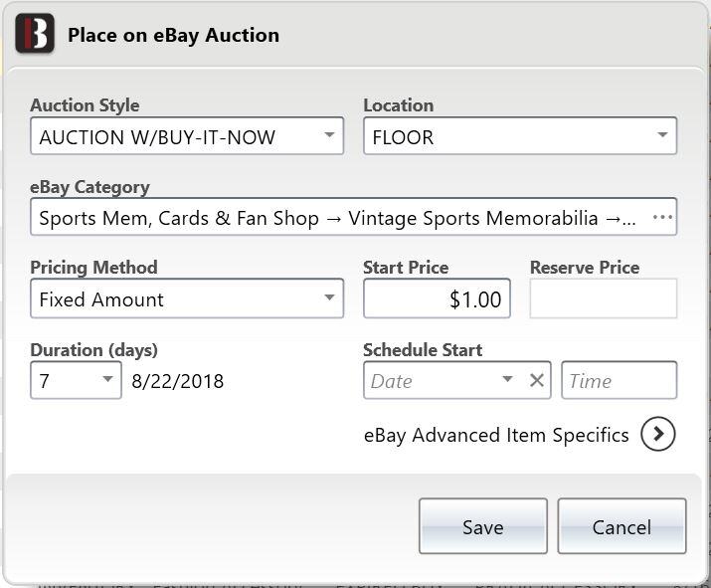Click the FLOOR location combo box
The width and height of the screenshot is (711, 588).
pyautogui.click(x=520, y=135)
